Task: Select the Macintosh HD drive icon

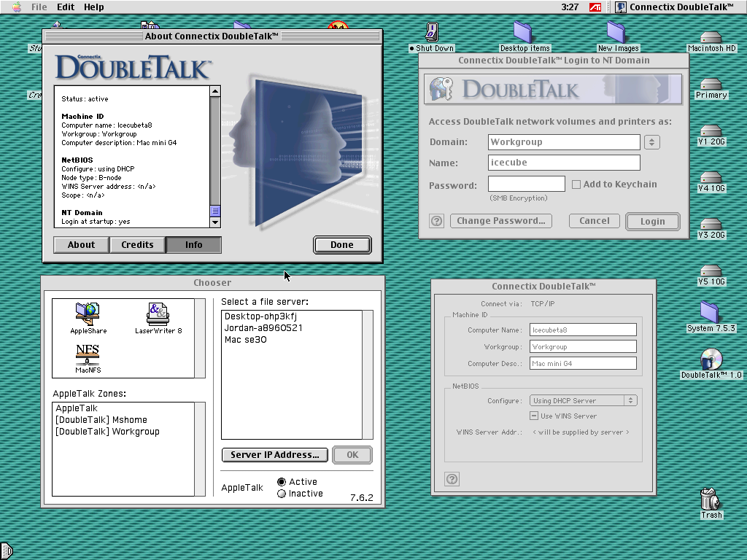Action: tap(711, 37)
